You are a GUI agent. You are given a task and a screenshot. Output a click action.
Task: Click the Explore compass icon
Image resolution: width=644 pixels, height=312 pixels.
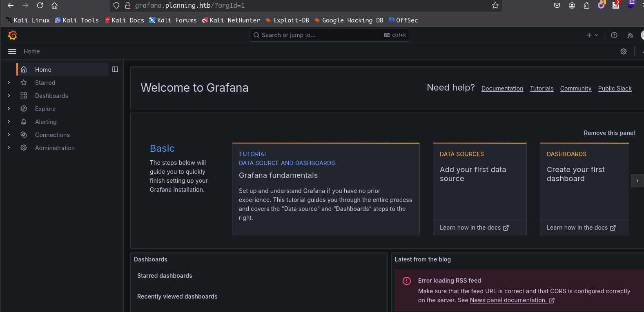tap(24, 109)
